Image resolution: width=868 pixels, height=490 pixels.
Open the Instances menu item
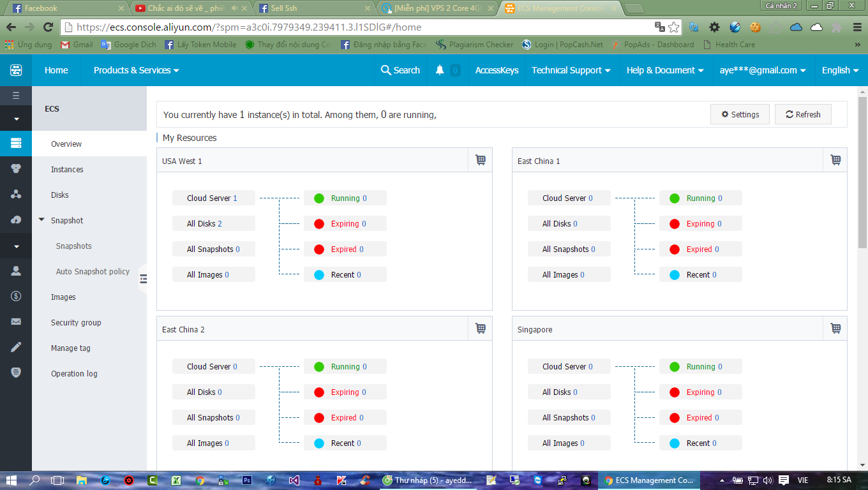[x=67, y=169]
